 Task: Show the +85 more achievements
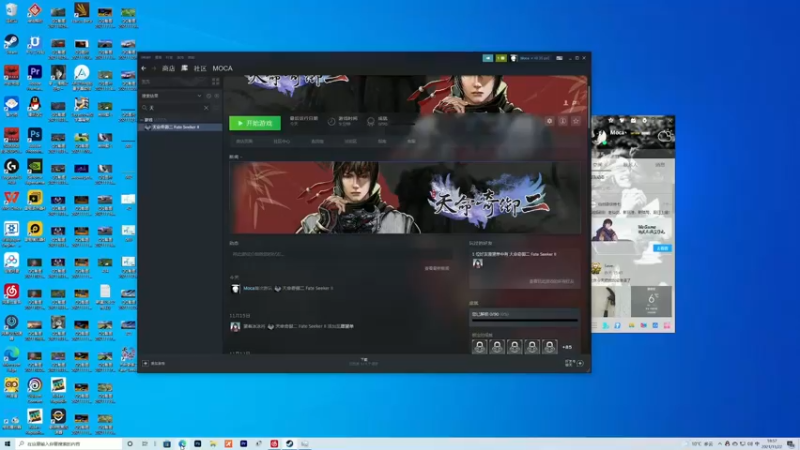(x=567, y=347)
